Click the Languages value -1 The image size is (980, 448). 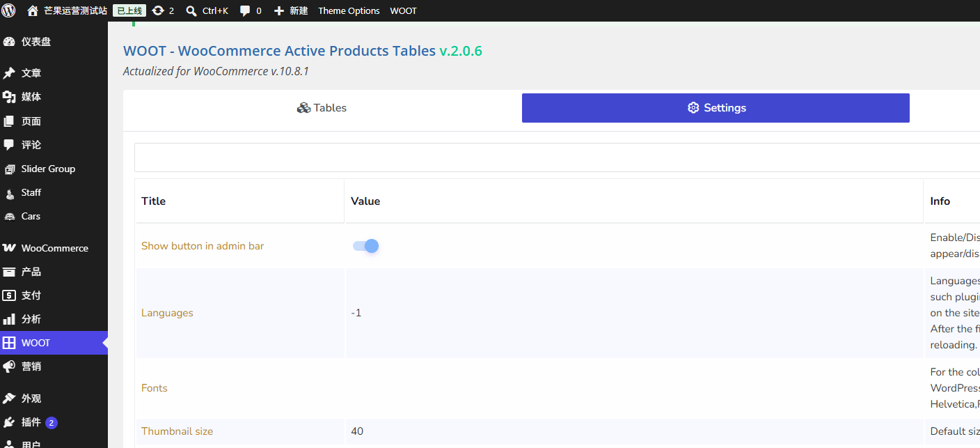click(356, 313)
